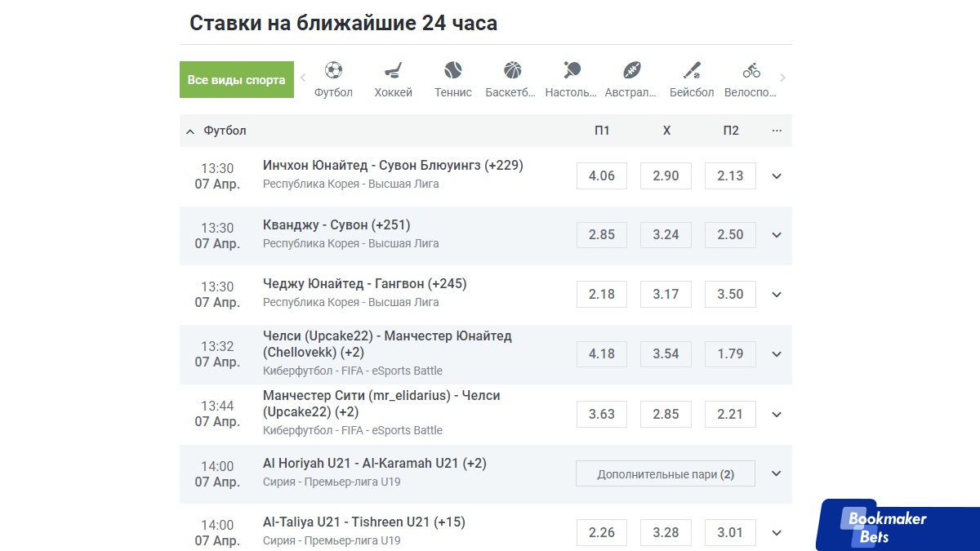This screenshot has height=551, width=980.
Task: Open the Table tennis paddle icon
Action: coord(572,70)
